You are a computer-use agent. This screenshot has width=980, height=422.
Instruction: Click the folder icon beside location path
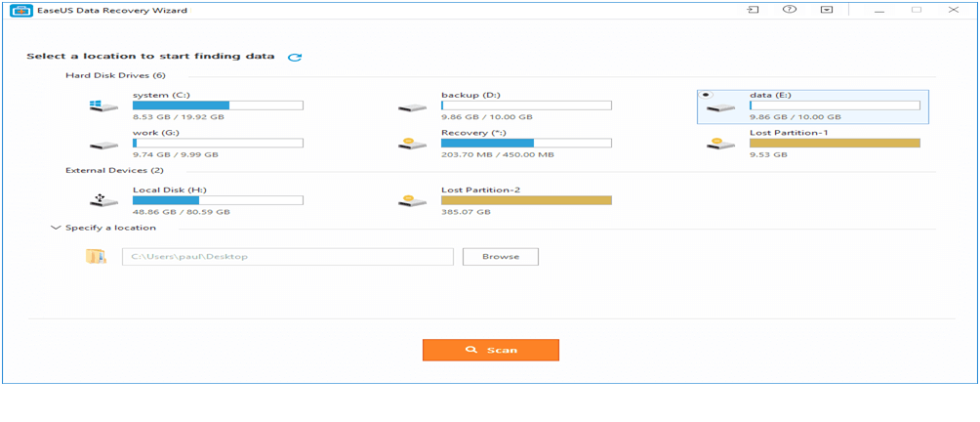pos(96,256)
